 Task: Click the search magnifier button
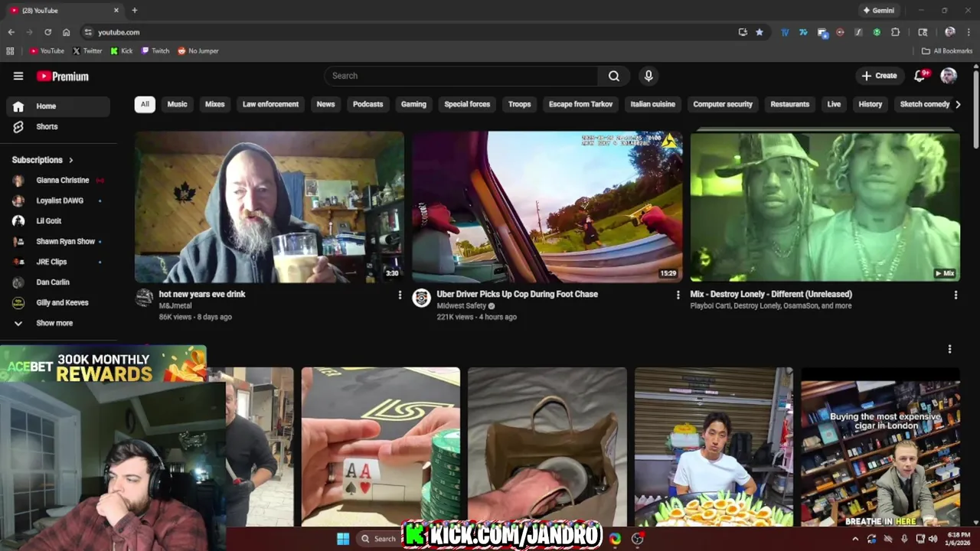point(614,76)
